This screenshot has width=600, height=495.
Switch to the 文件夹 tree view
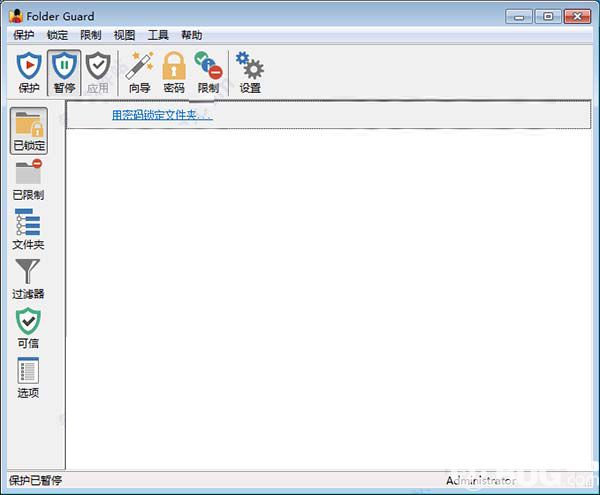click(x=28, y=229)
